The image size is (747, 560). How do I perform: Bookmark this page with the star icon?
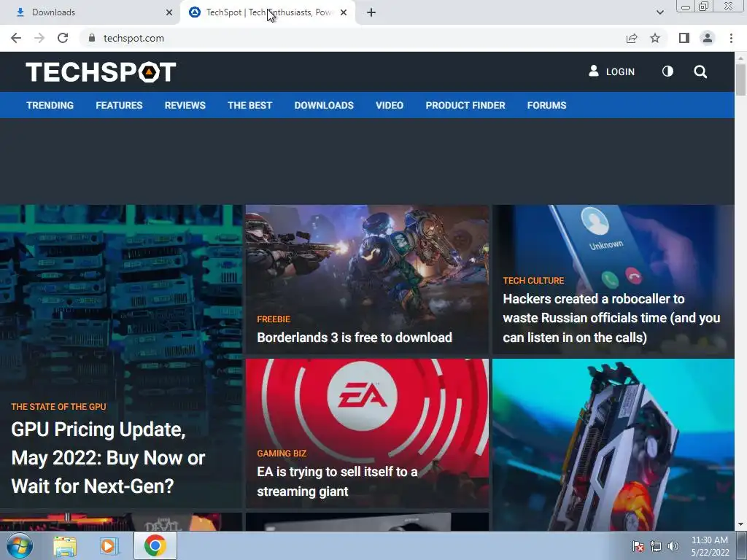coord(656,38)
